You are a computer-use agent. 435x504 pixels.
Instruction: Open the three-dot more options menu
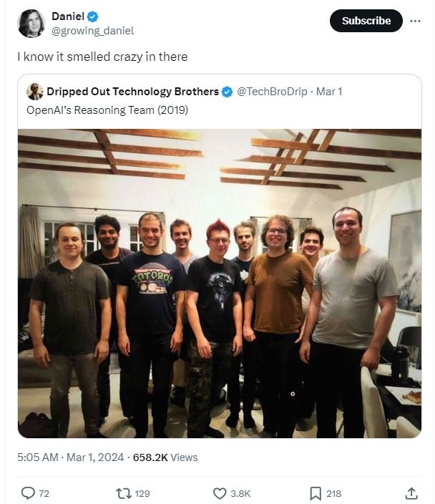click(x=415, y=21)
